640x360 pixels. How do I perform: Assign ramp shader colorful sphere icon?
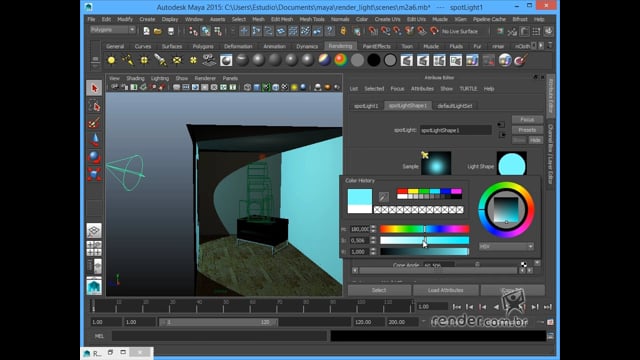tap(340, 60)
